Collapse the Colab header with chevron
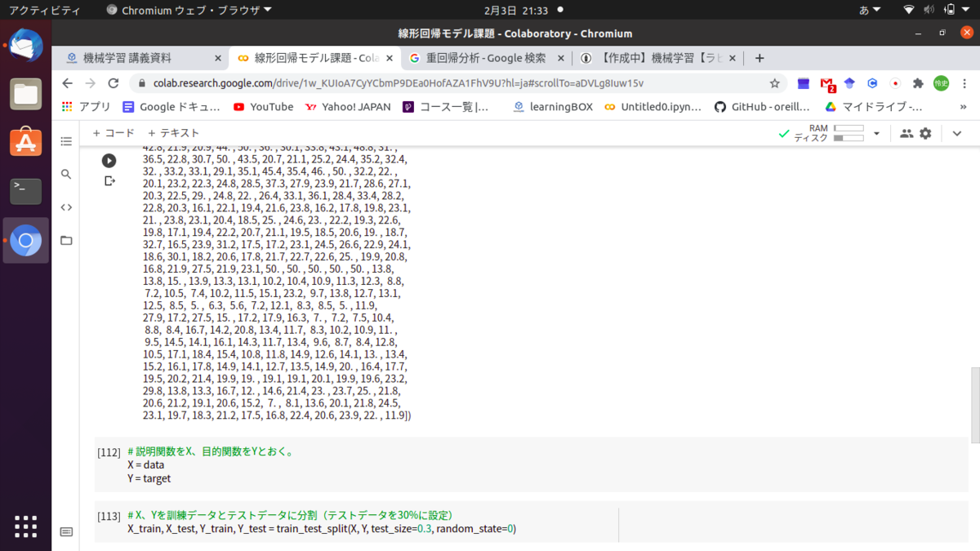The height and width of the screenshot is (551, 980). point(957,133)
